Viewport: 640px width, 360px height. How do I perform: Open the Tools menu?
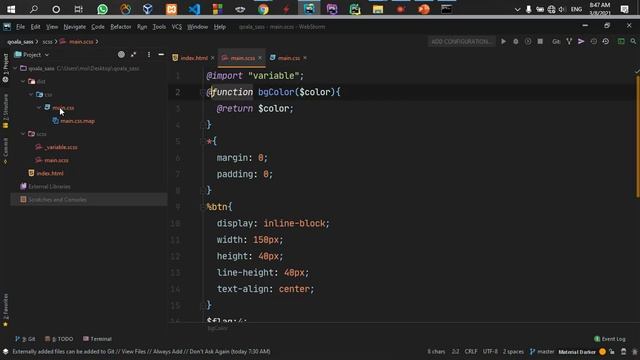[159, 27]
